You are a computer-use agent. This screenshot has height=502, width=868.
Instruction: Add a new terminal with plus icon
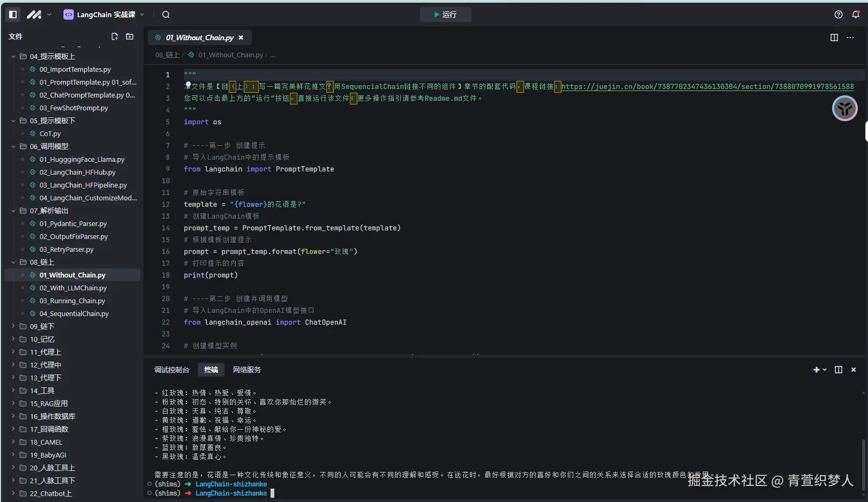(x=817, y=370)
